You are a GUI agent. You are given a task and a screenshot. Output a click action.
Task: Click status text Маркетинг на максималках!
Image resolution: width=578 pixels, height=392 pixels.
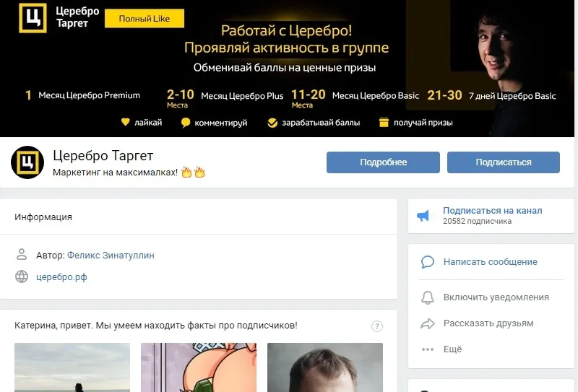pos(116,173)
